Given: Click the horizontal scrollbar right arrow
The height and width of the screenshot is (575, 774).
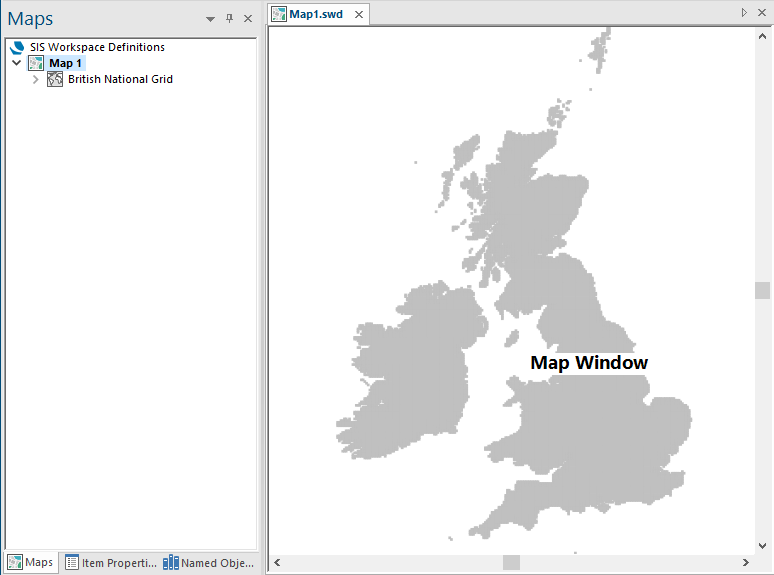Looking at the screenshot, I should point(746,563).
